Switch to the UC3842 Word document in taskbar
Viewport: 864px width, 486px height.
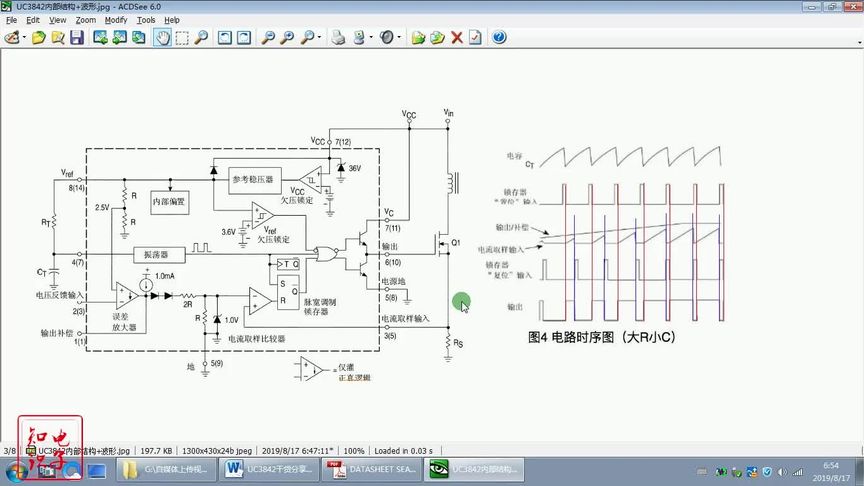tap(269, 469)
